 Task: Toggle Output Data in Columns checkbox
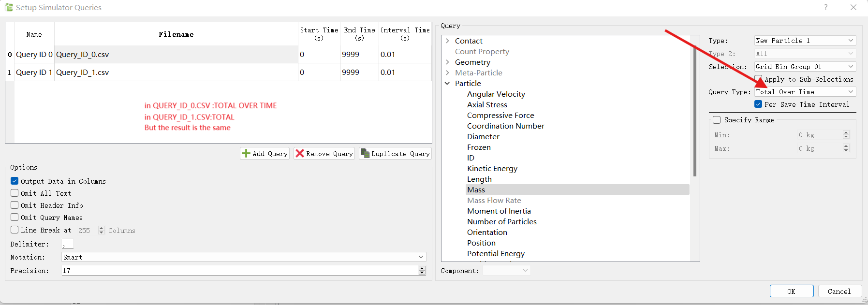(x=15, y=181)
